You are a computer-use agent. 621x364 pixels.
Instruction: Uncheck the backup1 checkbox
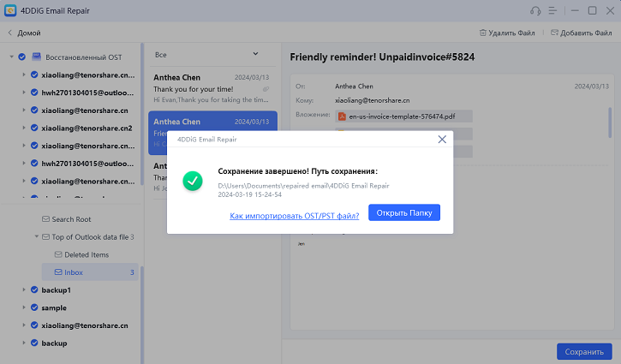tap(34, 290)
